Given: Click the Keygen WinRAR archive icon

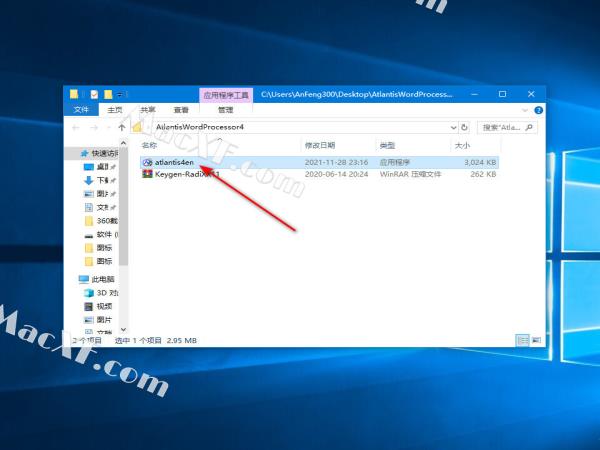Looking at the screenshot, I should tap(147, 174).
